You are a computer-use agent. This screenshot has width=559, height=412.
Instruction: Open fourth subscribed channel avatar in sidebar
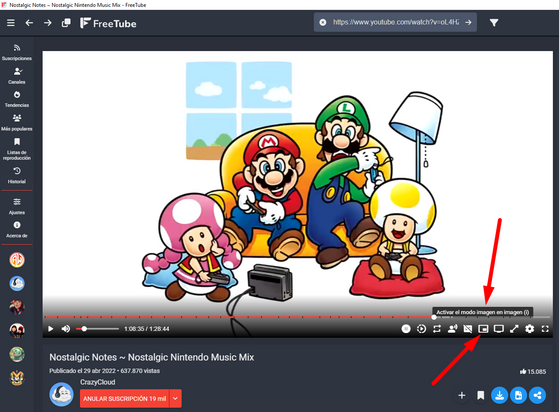click(x=17, y=330)
